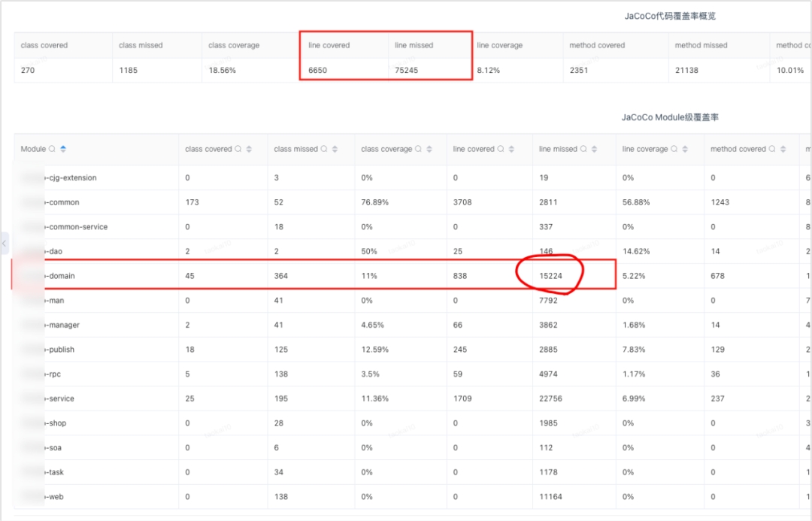Image resolution: width=812 pixels, height=521 pixels.
Task: Click the 1243 method covered value
Action: 720,202
